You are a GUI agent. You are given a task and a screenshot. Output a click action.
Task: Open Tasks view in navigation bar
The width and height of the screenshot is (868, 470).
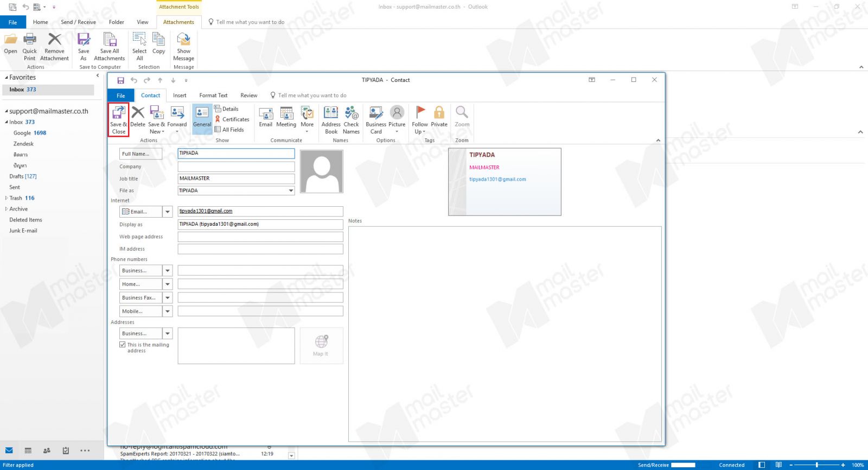(66, 450)
